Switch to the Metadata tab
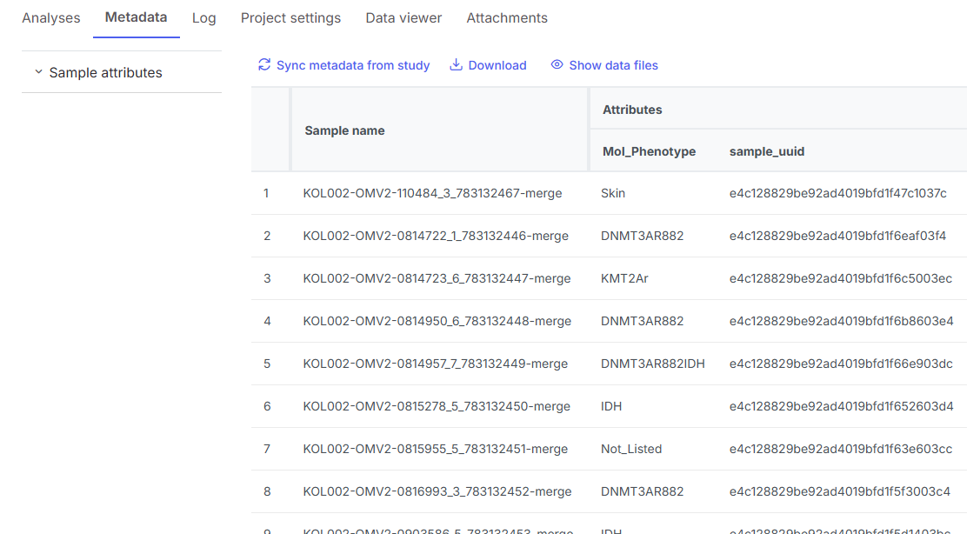 (x=136, y=18)
